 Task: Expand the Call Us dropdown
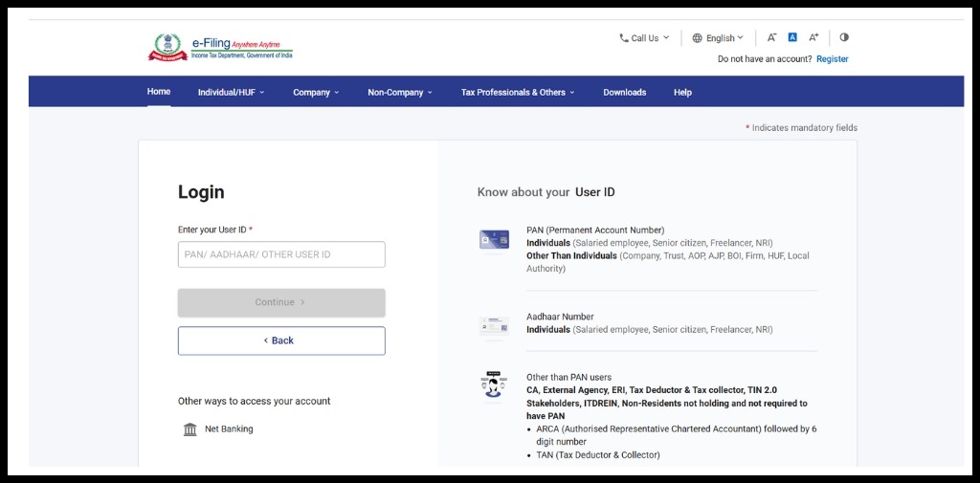coord(644,38)
